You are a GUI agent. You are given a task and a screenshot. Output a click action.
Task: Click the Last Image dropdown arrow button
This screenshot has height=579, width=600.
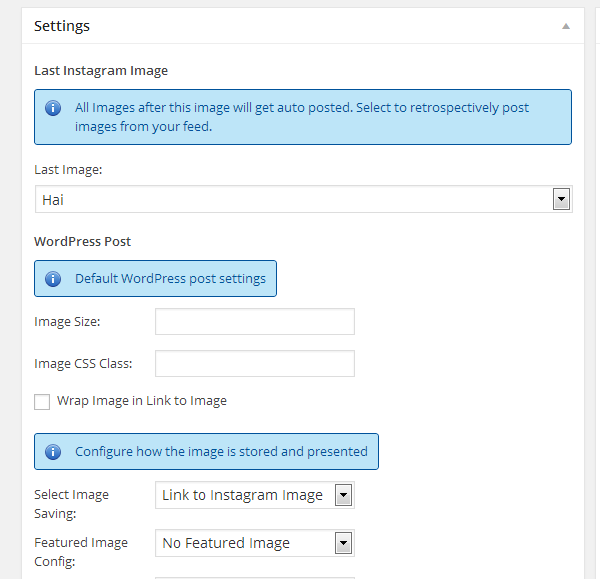(x=561, y=199)
